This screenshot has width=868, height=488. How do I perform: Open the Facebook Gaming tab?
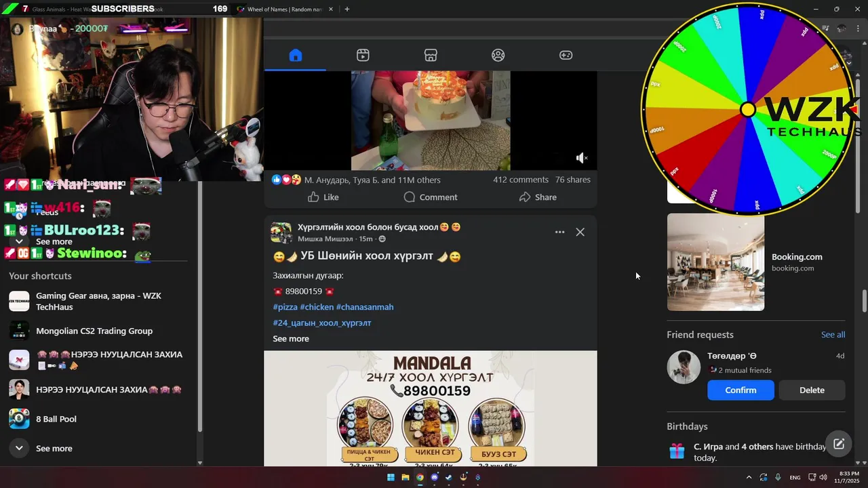click(566, 56)
